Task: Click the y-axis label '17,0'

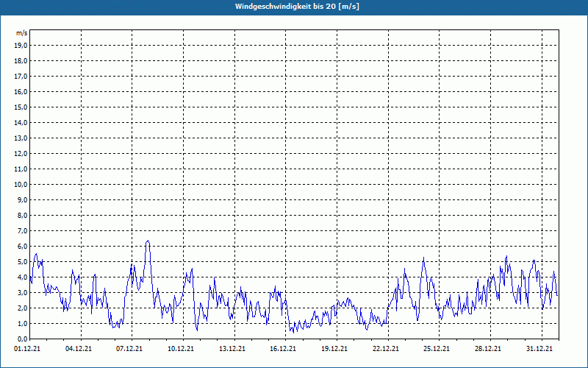Action: (x=21, y=77)
